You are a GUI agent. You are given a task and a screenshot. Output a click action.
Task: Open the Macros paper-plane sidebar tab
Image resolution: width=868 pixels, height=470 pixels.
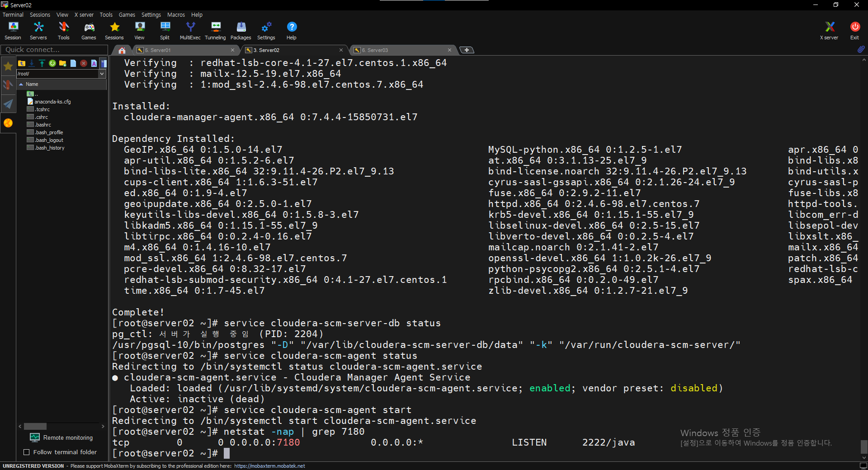pyautogui.click(x=8, y=104)
